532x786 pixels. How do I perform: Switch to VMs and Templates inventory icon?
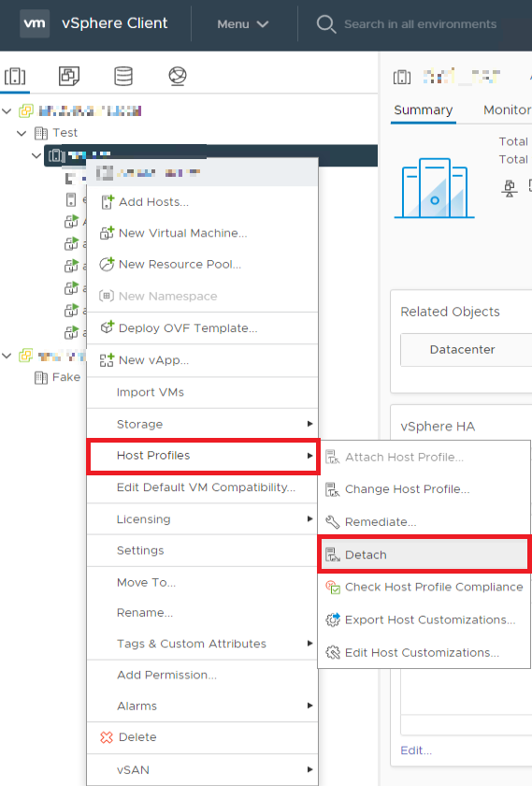coord(69,76)
